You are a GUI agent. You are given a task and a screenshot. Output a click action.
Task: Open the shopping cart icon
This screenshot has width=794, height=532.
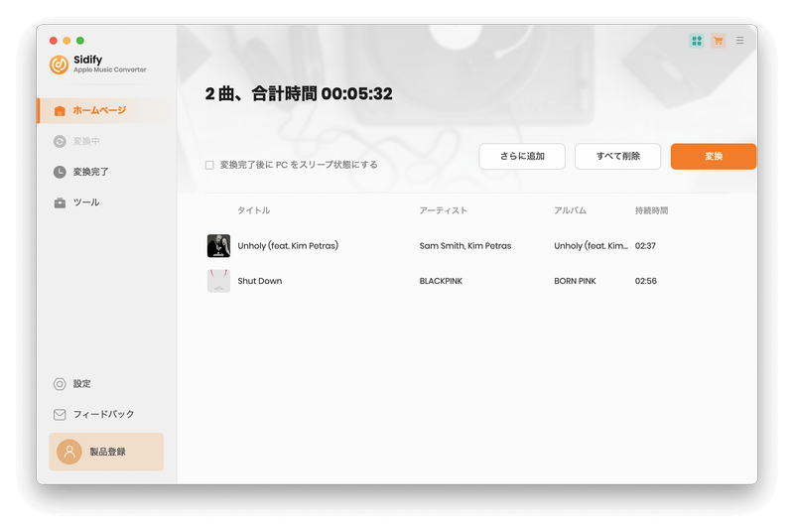tap(718, 41)
